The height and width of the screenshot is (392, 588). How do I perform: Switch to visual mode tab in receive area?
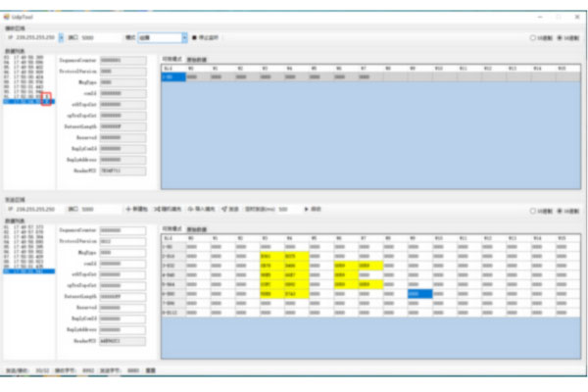click(172, 59)
